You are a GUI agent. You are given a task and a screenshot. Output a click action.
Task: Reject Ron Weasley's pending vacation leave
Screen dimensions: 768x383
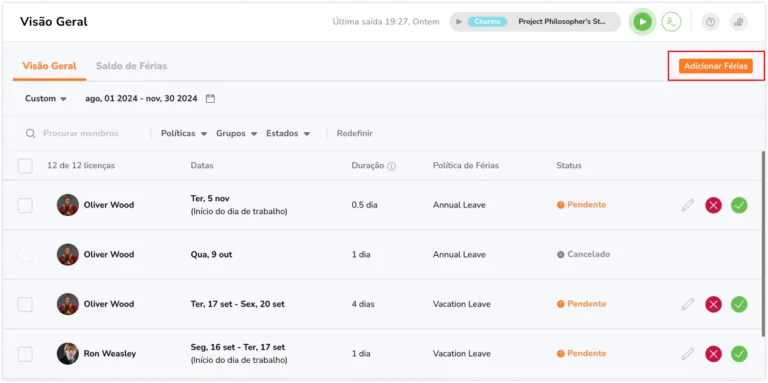coord(713,354)
